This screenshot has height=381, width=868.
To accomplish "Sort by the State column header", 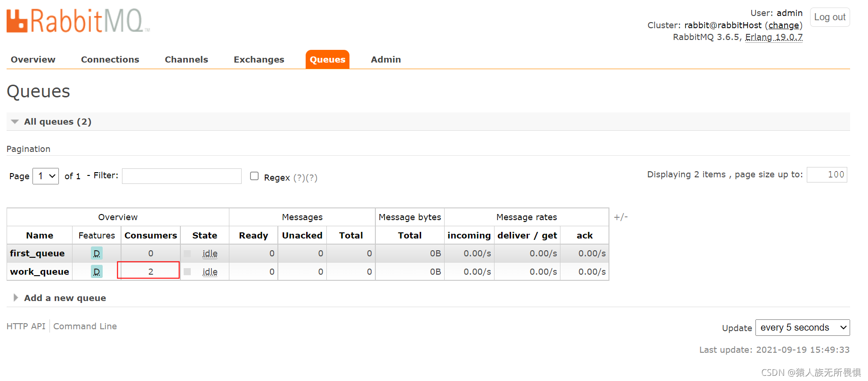I will (204, 235).
